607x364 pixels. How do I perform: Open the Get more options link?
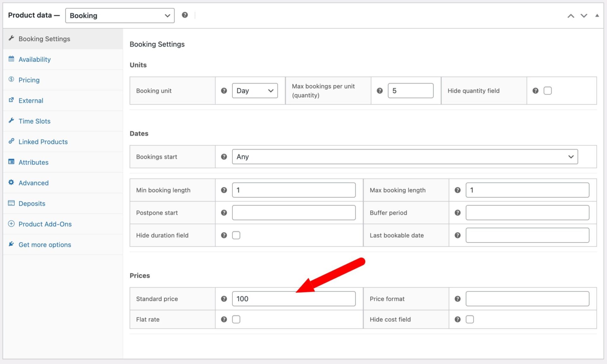(x=45, y=245)
